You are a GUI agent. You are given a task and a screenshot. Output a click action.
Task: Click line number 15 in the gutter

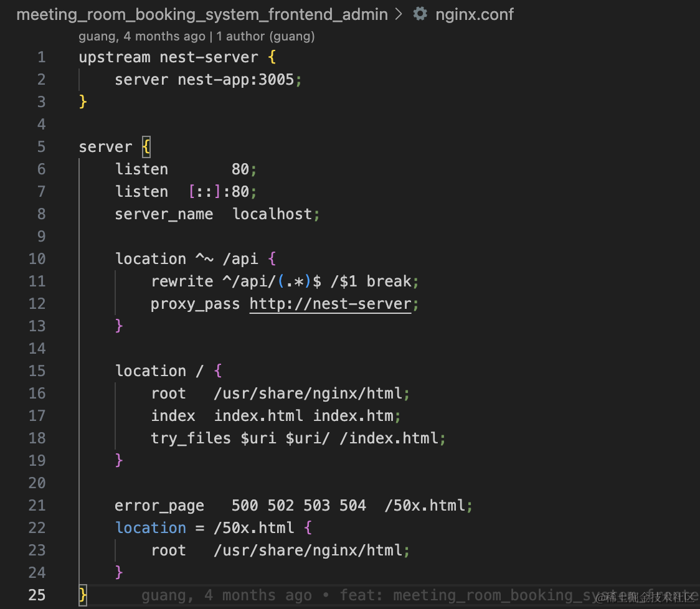coord(37,371)
